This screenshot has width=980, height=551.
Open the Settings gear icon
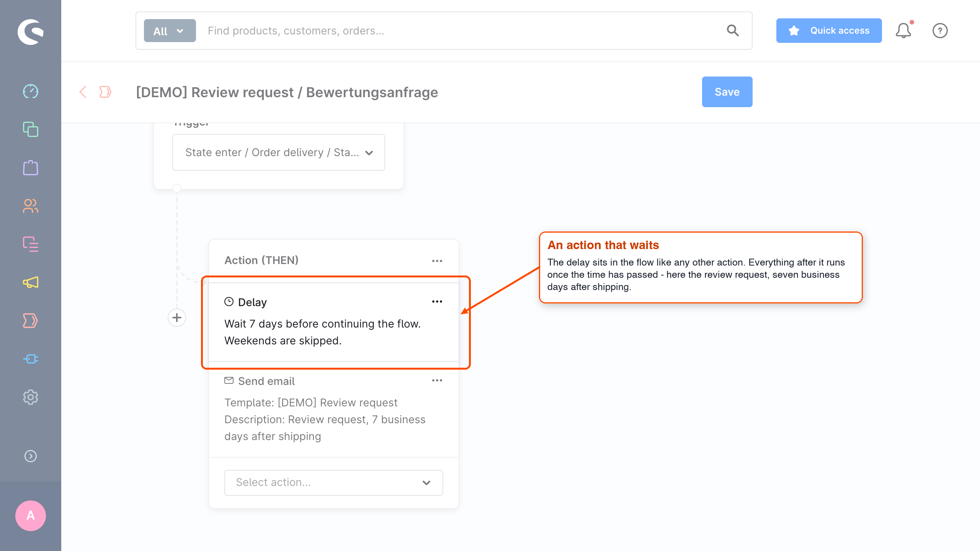[31, 397]
